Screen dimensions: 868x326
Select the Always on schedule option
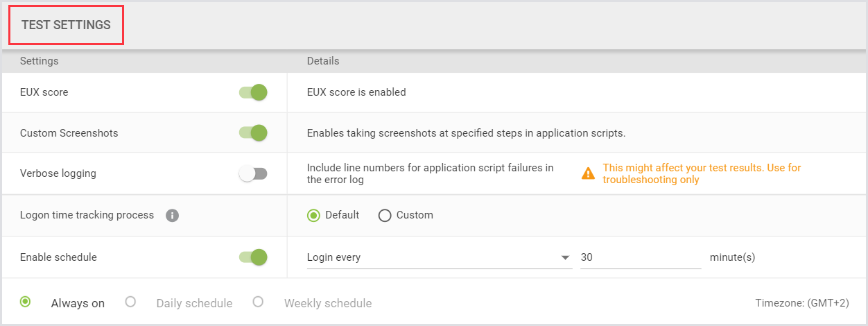26,302
